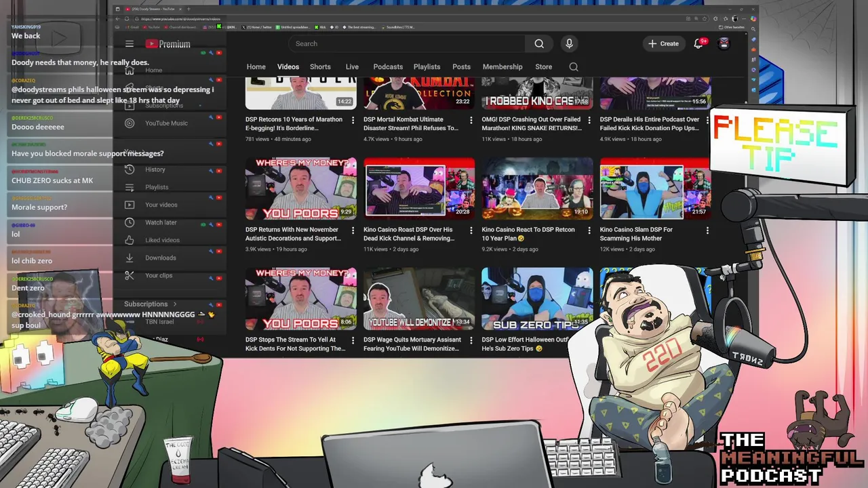Click the search magnifier button beside the Search box
The image size is (868, 488).
pos(539,44)
